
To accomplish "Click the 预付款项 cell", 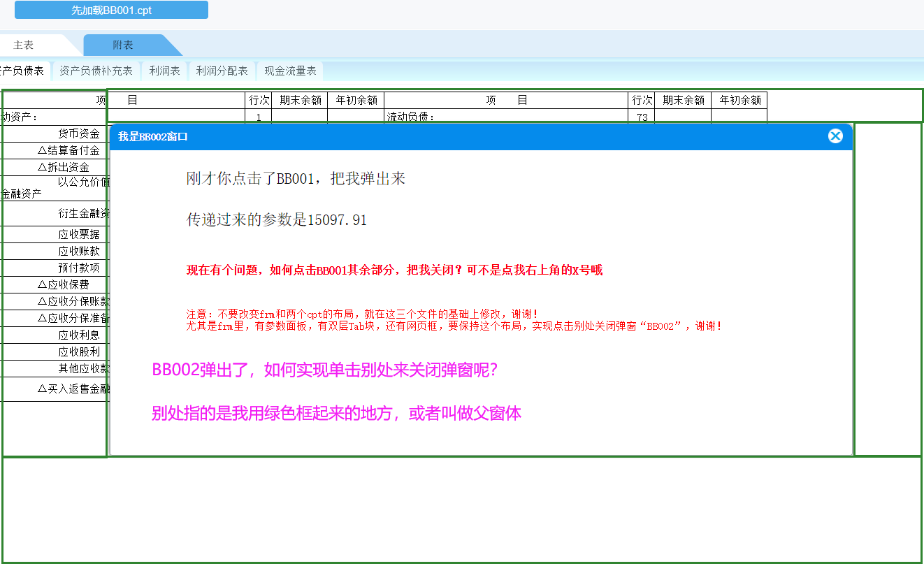I will [78, 268].
